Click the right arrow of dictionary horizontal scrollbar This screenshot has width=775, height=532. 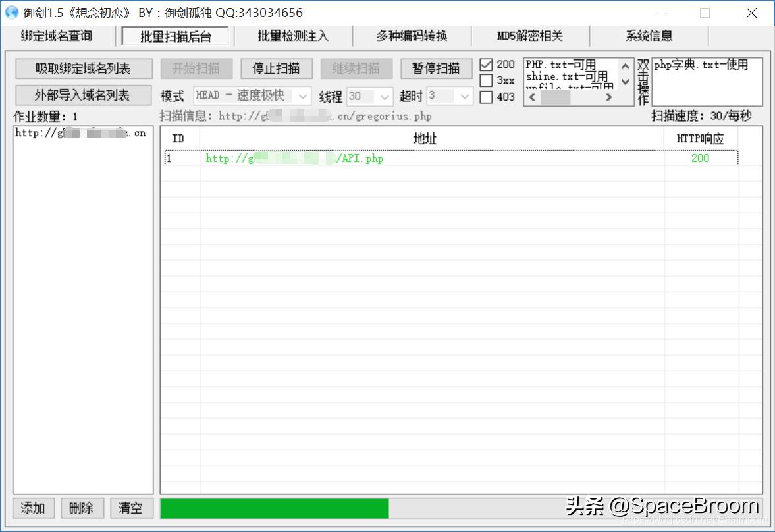click(609, 96)
